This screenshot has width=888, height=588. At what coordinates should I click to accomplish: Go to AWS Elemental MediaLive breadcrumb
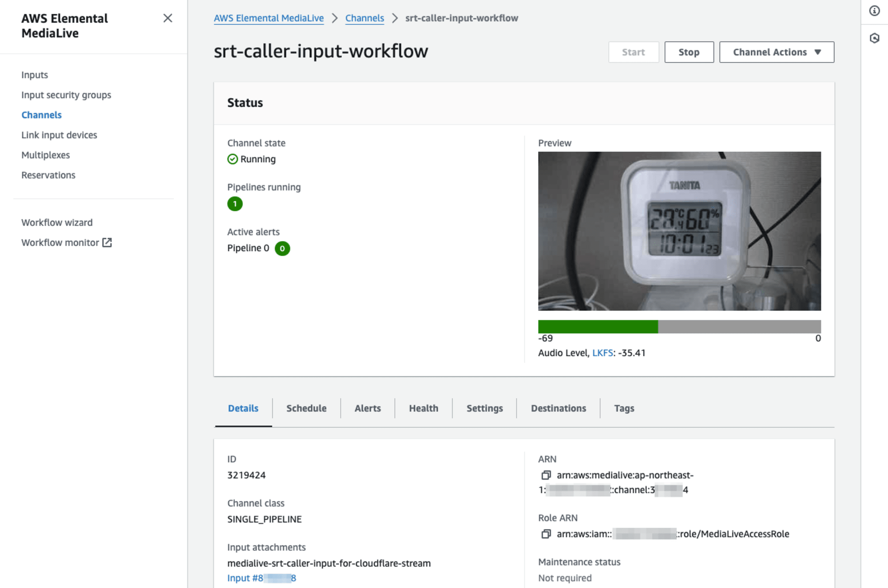point(269,18)
